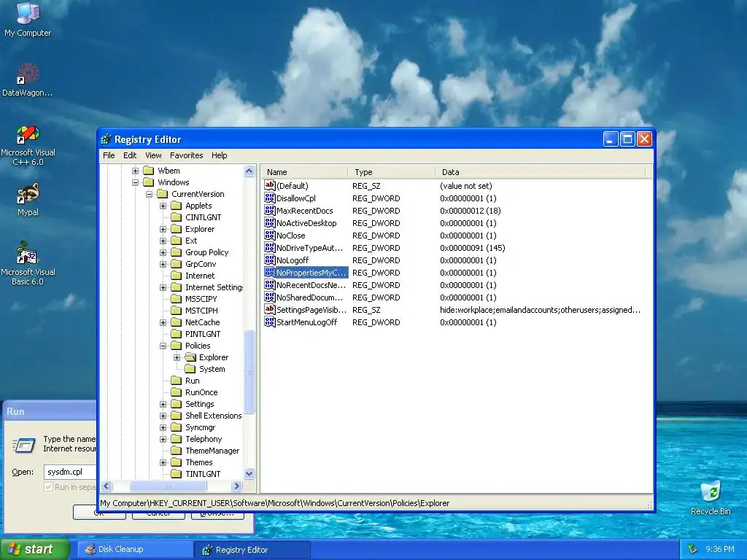Screen dimensions: 747x560
Task: Open the File menu
Action: point(109,155)
